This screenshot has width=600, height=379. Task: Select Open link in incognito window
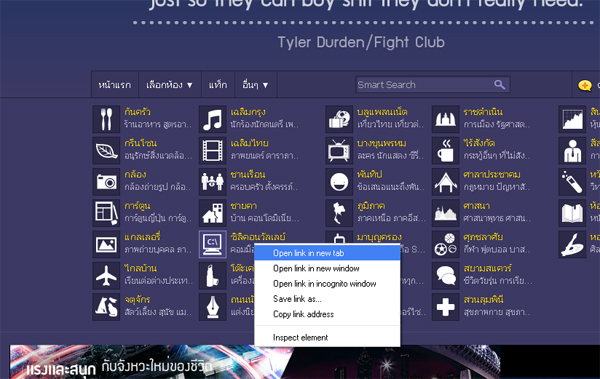pyautogui.click(x=327, y=284)
